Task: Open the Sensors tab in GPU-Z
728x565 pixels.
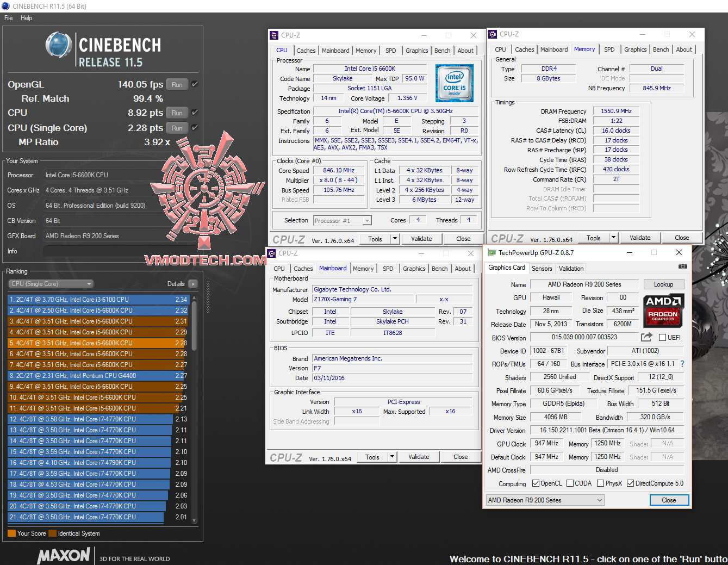Action: pos(542,269)
